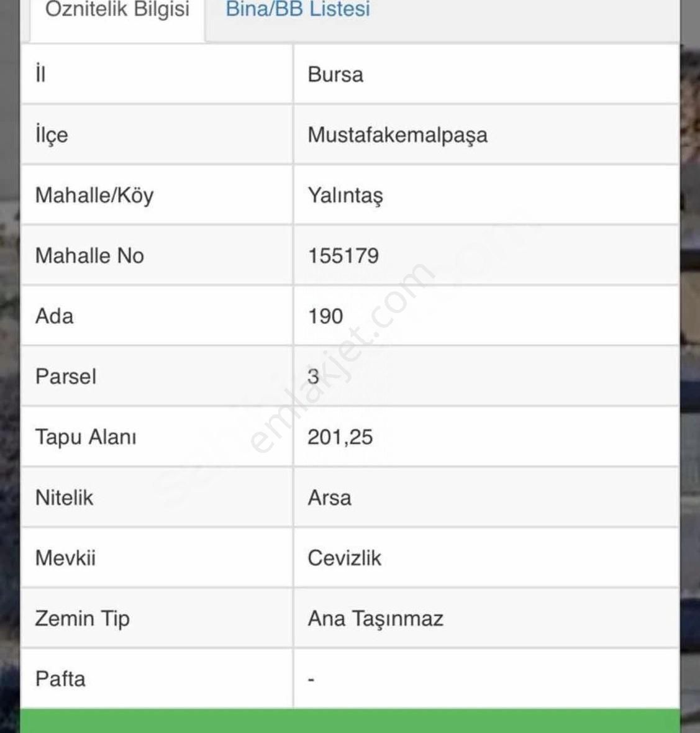Select Mahalle No value 155179
Viewport: 700px width, 733px height.
pos(343,256)
